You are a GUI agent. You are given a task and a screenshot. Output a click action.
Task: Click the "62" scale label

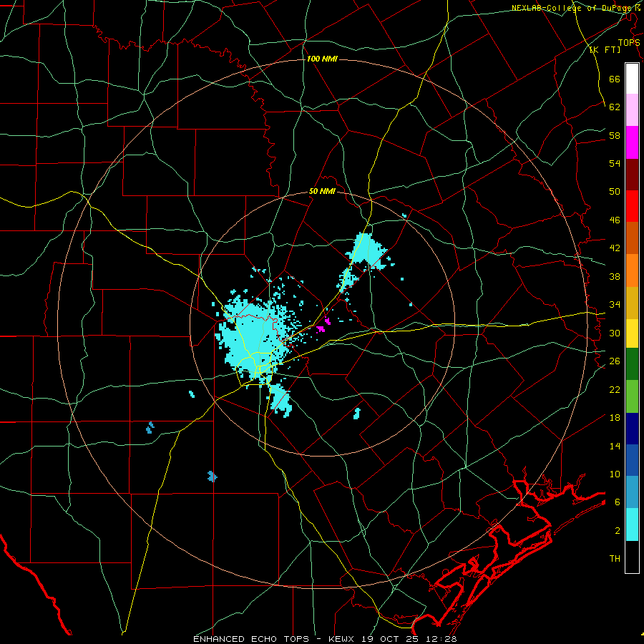(615, 107)
